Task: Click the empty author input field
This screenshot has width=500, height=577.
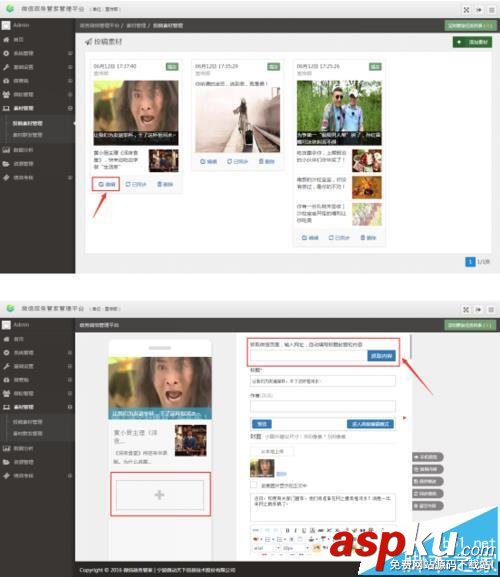Action: click(323, 406)
